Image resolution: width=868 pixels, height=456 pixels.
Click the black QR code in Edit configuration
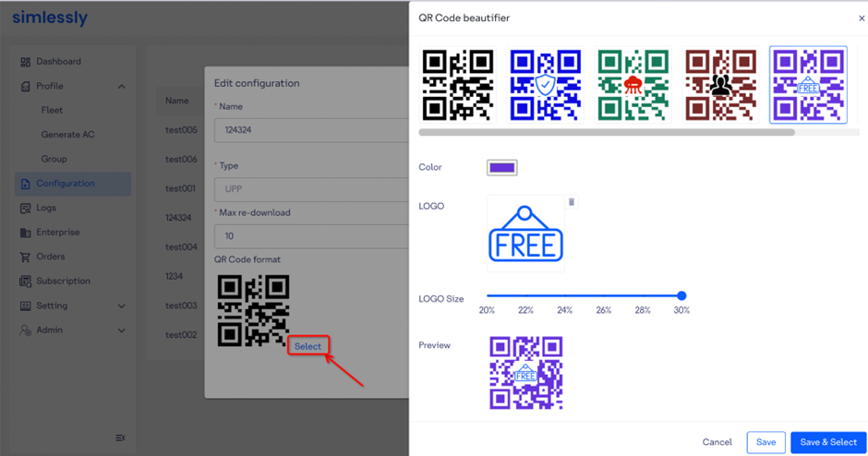pos(254,310)
